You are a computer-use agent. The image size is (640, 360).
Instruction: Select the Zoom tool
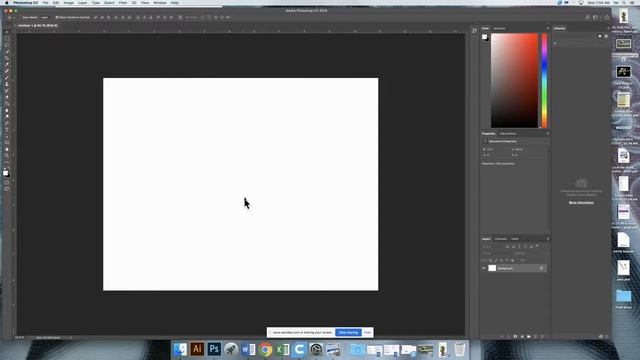tap(7, 156)
